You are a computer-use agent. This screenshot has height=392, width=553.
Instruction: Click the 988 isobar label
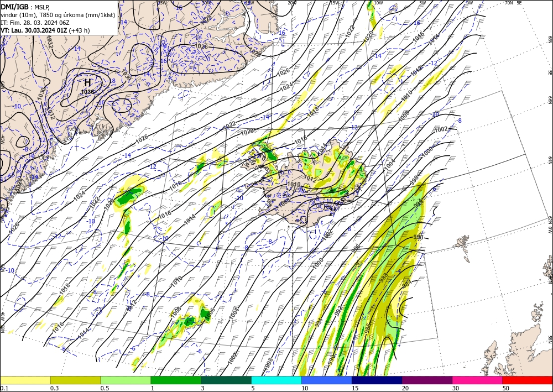384,278
